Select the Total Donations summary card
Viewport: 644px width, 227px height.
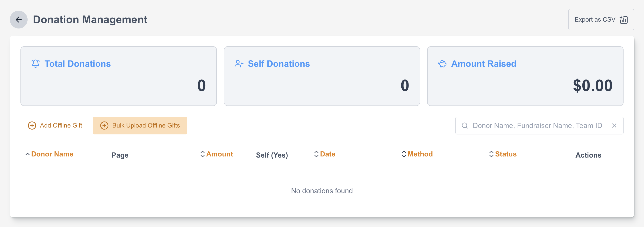[x=119, y=76]
